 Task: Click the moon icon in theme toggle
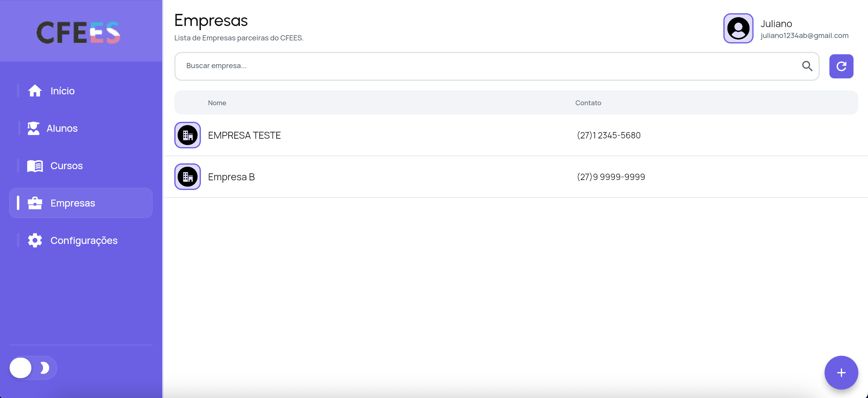tap(45, 368)
